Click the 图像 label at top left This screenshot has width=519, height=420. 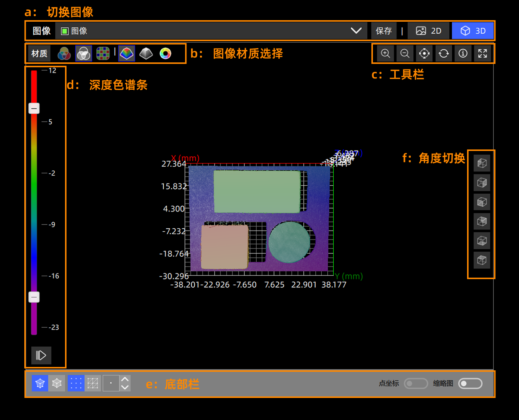point(41,31)
